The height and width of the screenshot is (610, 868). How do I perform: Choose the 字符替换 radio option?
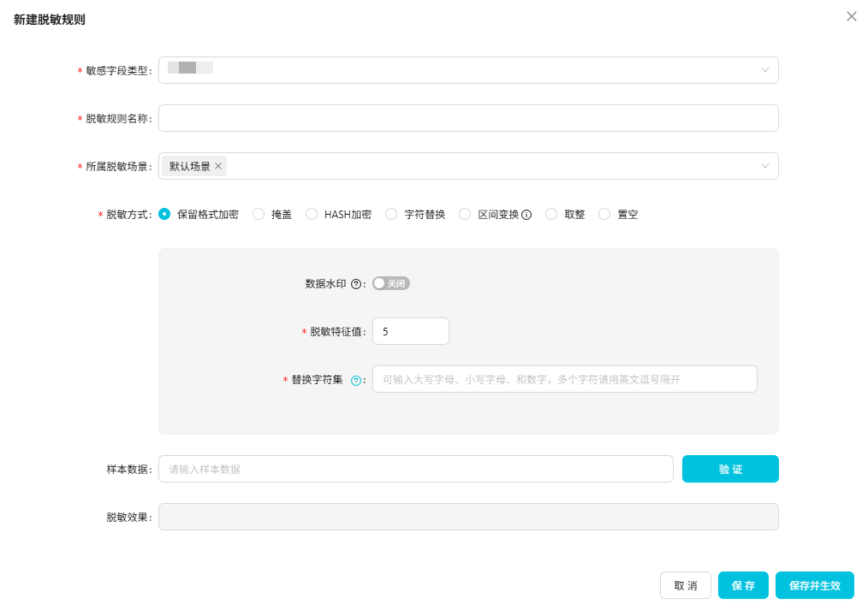[x=391, y=214]
